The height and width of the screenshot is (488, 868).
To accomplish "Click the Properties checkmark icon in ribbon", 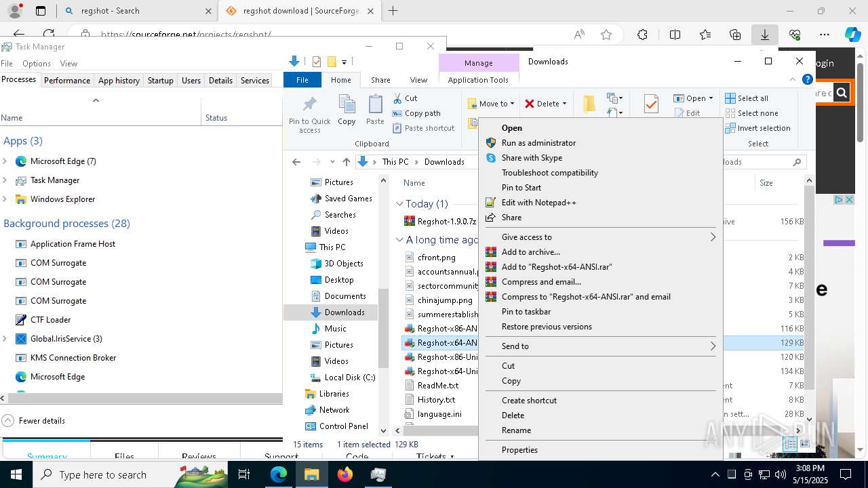I will (651, 104).
